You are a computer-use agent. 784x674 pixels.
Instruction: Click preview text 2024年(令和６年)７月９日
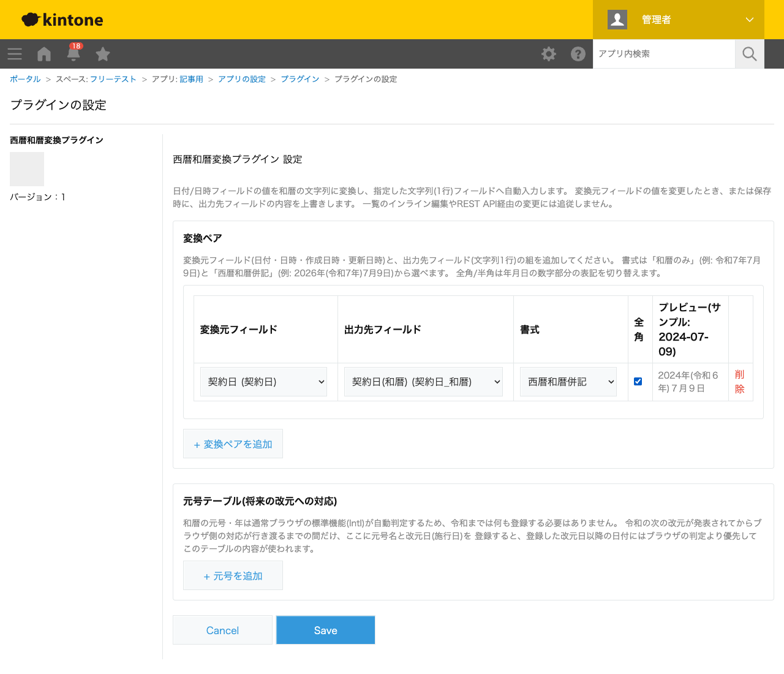(x=688, y=382)
